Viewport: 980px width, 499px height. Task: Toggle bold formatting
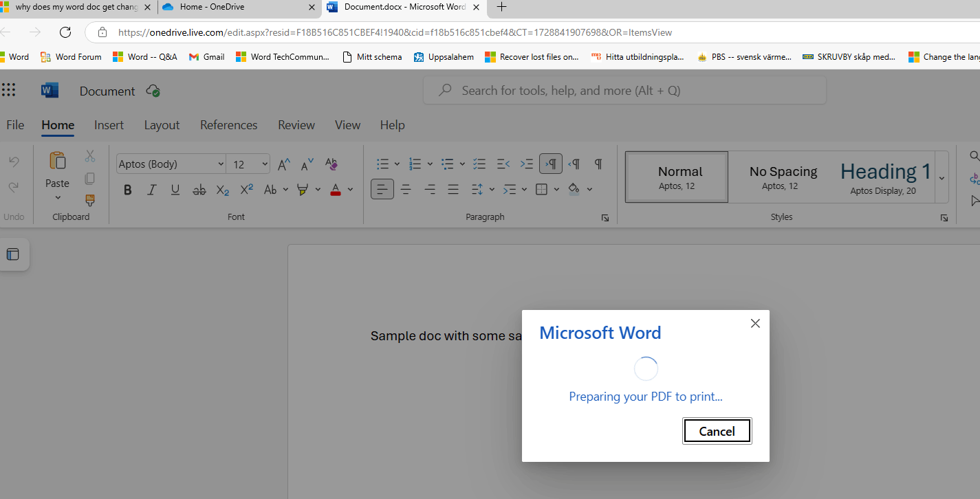tap(128, 190)
